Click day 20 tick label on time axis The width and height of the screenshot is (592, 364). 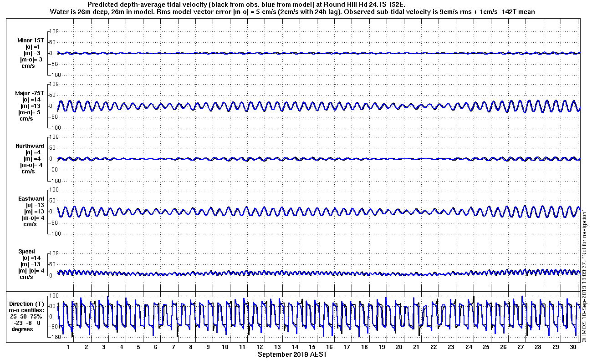tap(399, 347)
